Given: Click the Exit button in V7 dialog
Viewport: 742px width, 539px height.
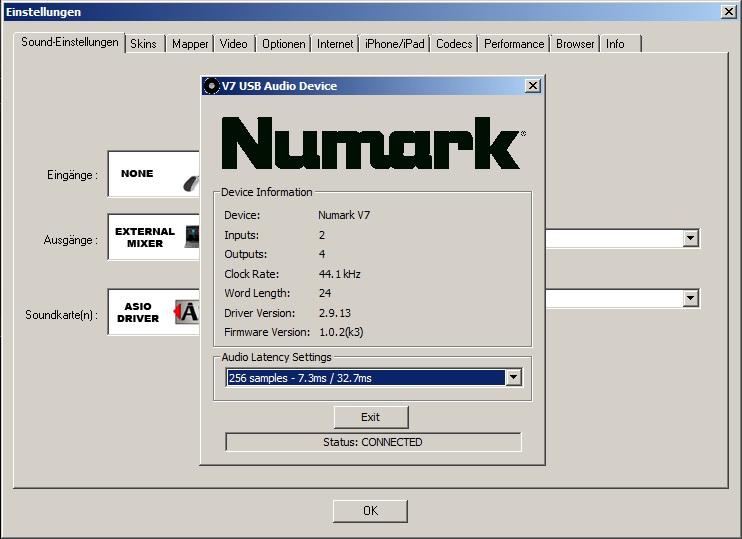Looking at the screenshot, I should tap(371, 417).
